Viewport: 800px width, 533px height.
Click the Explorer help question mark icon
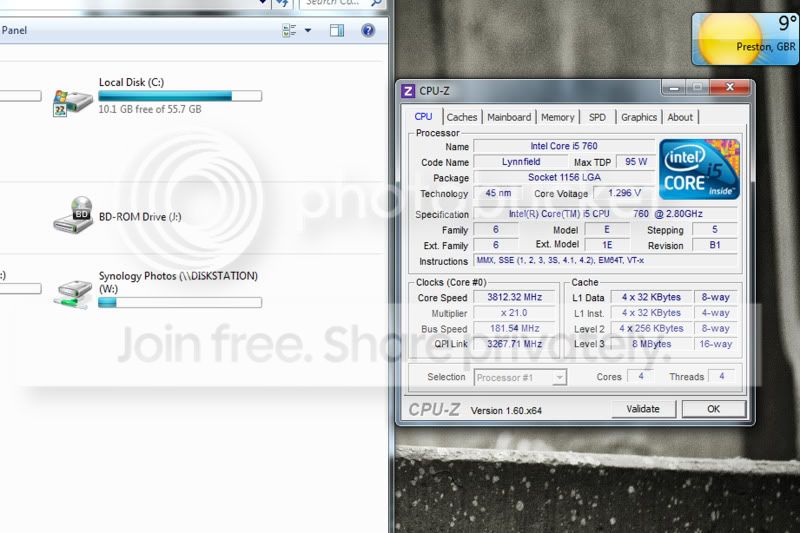pyautogui.click(x=368, y=30)
